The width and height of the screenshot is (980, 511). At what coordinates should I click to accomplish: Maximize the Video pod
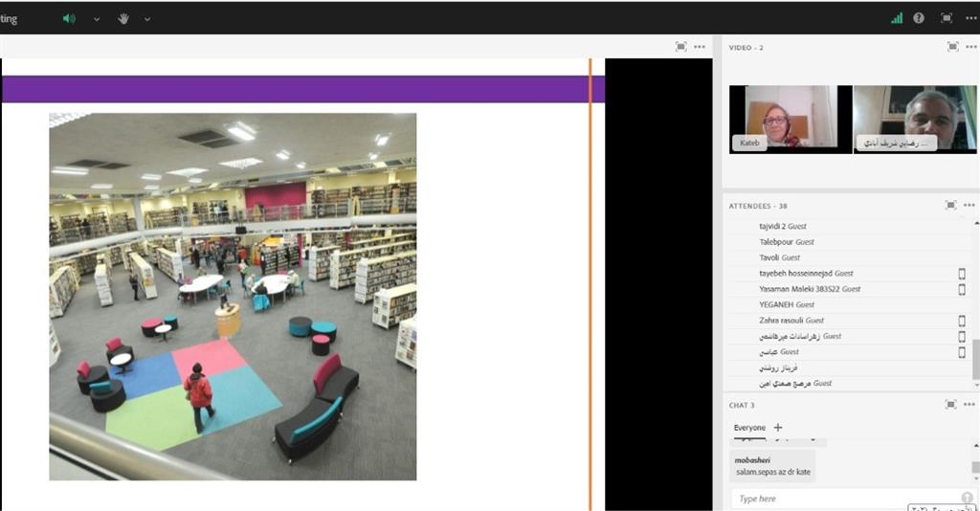(x=952, y=47)
